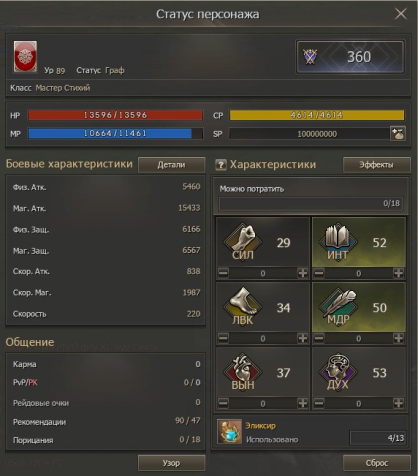The width and height of the screenshot is (418, 476).
Task: Click the SP pouch icon button
Action: point(398,134)
